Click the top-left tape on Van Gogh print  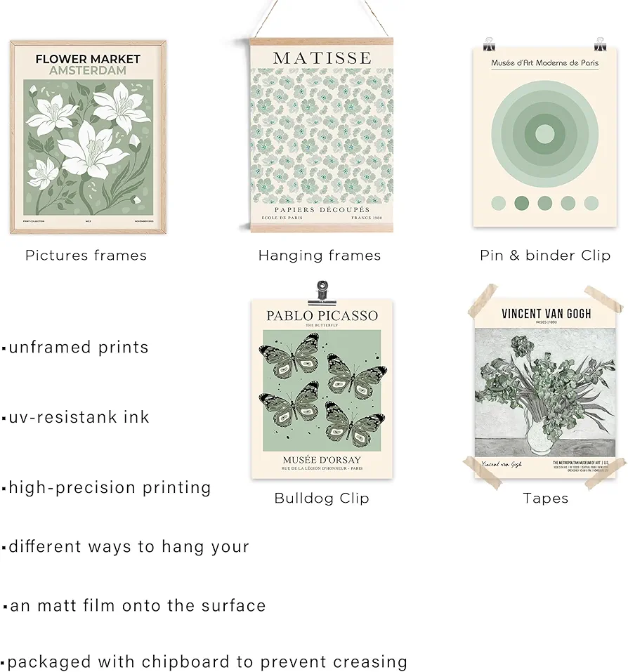pos(483,300)
